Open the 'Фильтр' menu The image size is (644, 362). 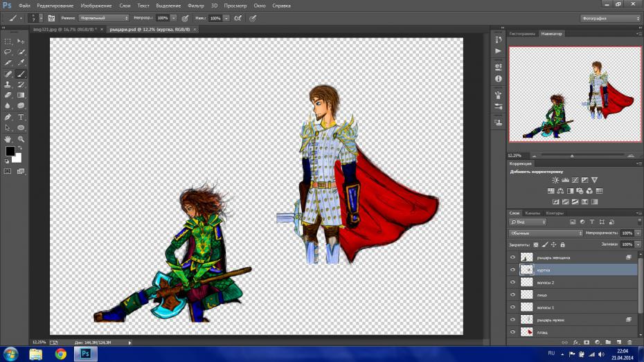pyautogui.click(x=195, y=5)
